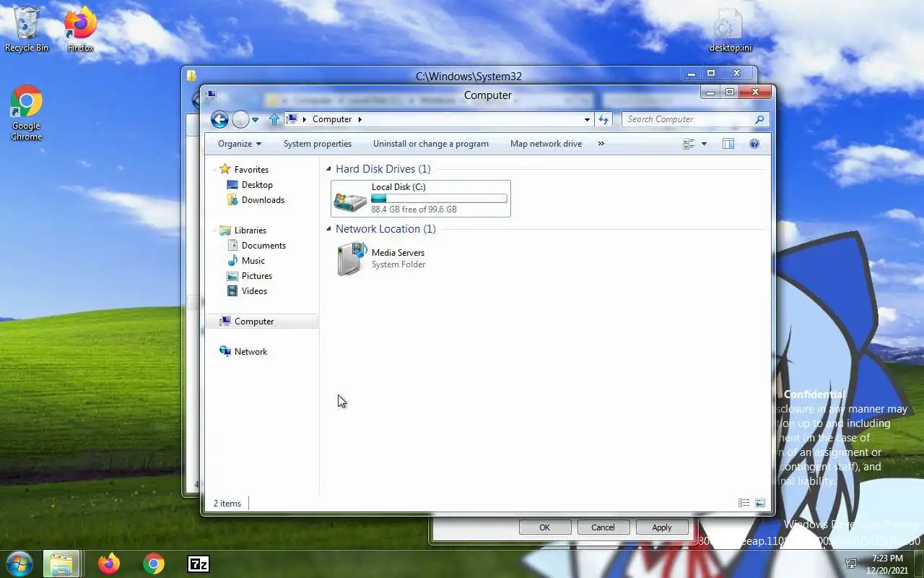Select Network in navigation pane
Viewport: 924px width, 578px height.
point(250,352)
